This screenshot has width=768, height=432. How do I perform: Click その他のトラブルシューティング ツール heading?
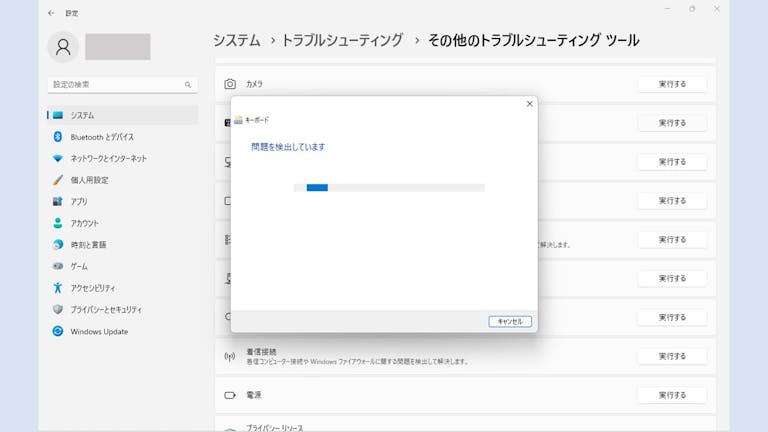pos(534,40)
